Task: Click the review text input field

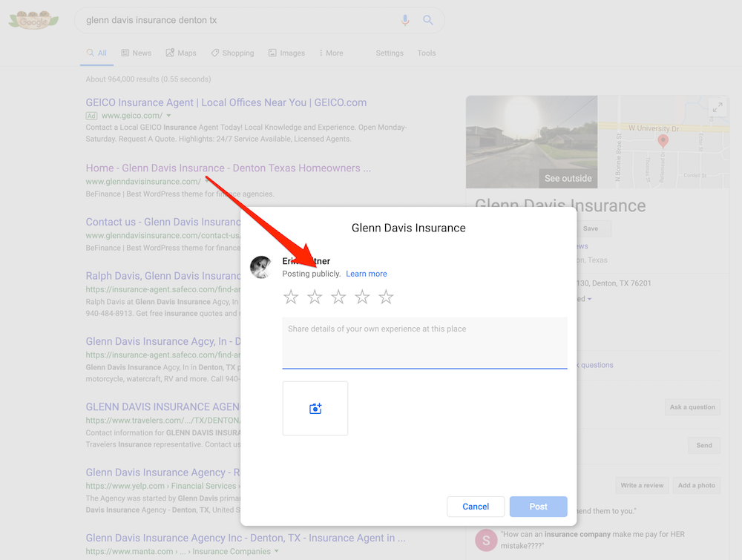Action: tap(425, 343)
